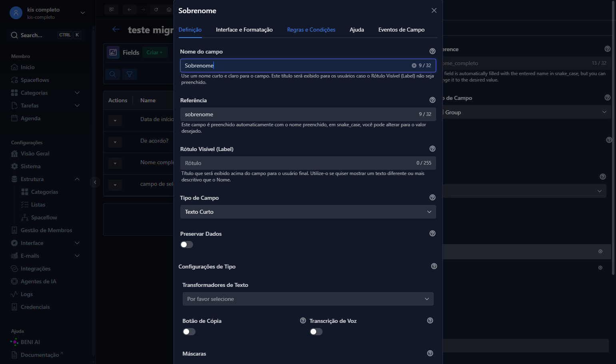Clear the Nome do campo input text

click(x=414, y=66)
